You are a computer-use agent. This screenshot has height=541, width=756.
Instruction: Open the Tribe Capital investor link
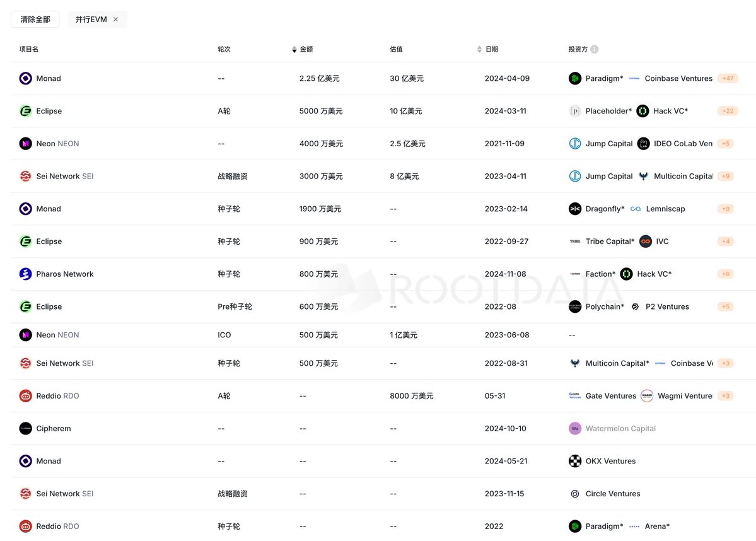610,241
